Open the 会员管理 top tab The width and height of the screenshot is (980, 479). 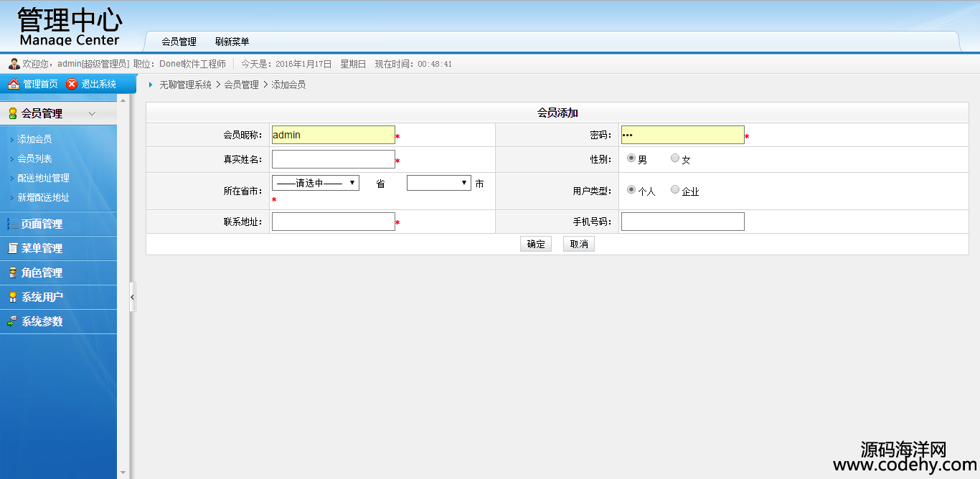tap(179, 42)
